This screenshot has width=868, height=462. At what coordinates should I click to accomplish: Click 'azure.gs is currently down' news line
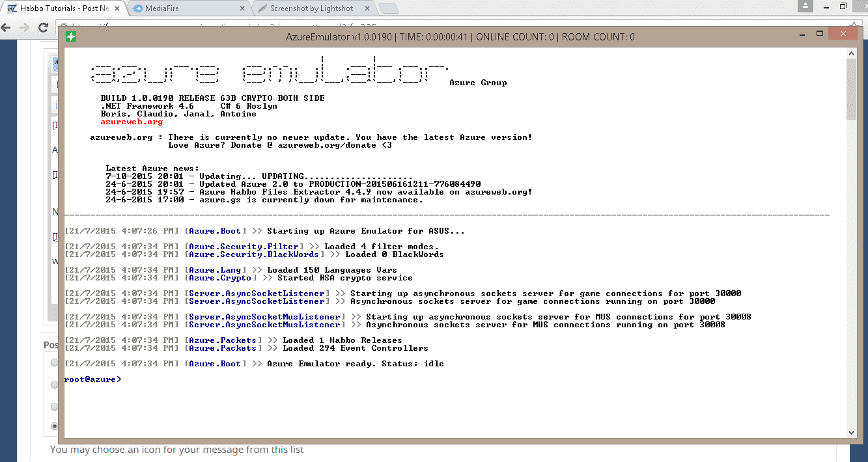[x=264, y=200]
